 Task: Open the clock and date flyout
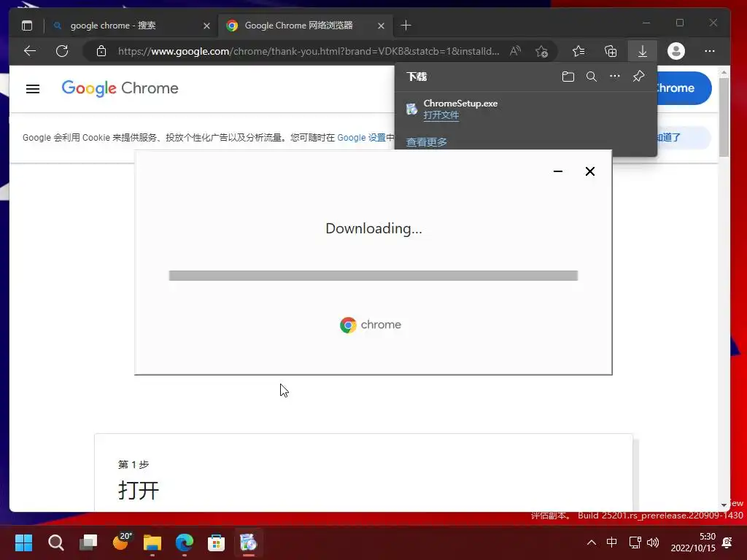[693, 542]
